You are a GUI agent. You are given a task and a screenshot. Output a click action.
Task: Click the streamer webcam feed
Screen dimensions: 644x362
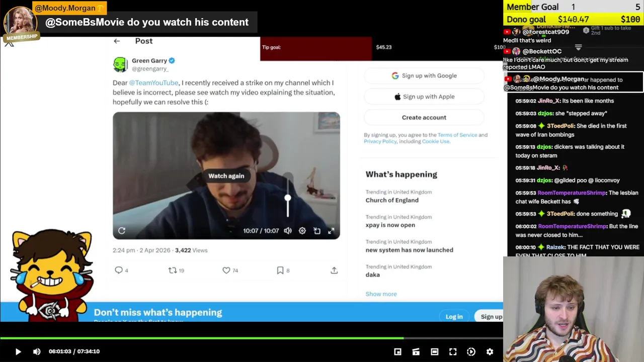tap(574, 309)
